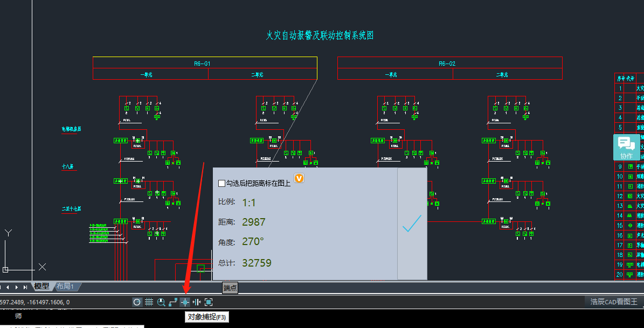The width and height of the screenshot is (644, 328).
Task: Click 一单元 cell under R6-G1
Action: (x=151, y=74)
